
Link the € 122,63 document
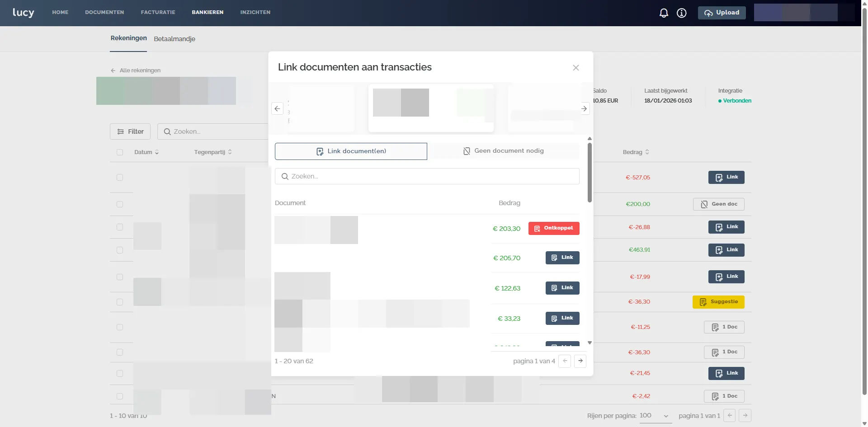point(562,288)
